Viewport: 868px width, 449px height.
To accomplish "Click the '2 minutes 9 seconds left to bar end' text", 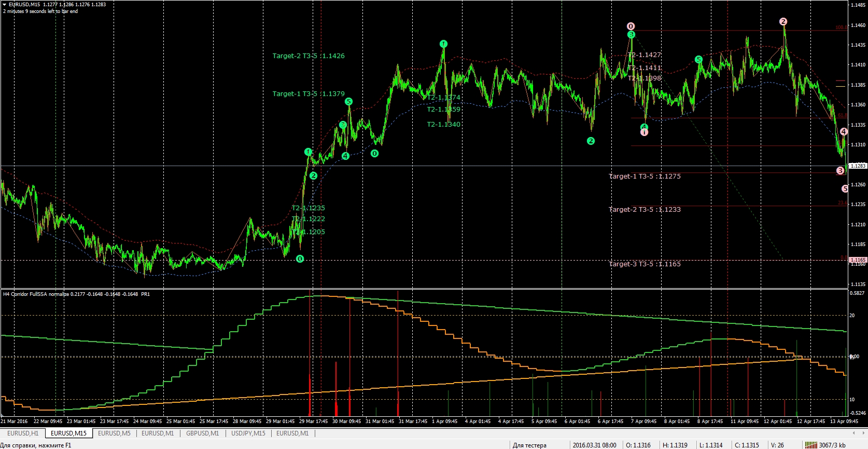I will tap(40, 11).
